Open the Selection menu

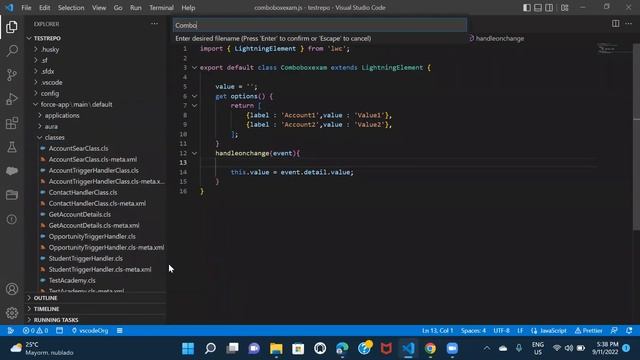(71, 8)
